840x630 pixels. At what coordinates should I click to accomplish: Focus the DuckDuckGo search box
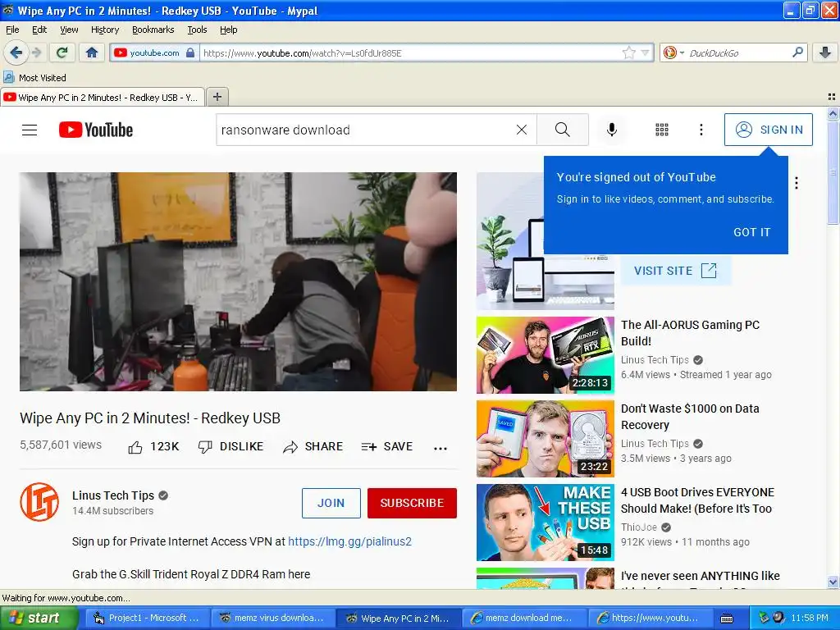(737, 52)
